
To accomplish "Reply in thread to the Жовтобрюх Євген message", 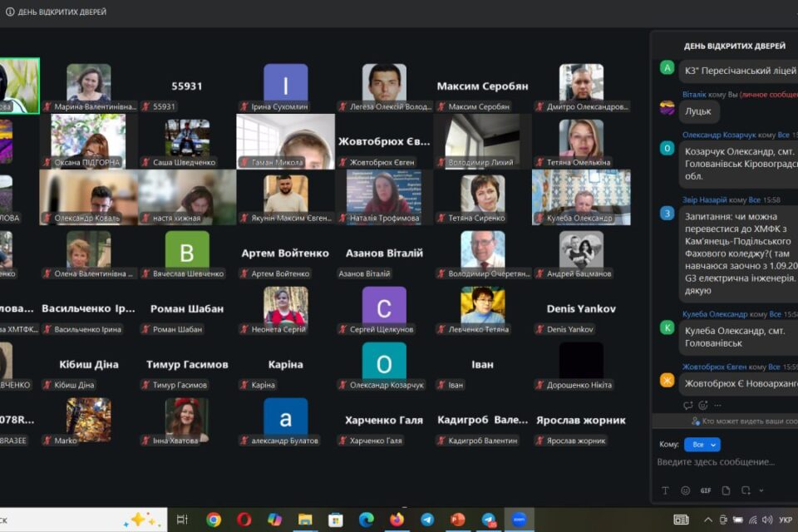I will pyautogui.click(x=688, y=406).
